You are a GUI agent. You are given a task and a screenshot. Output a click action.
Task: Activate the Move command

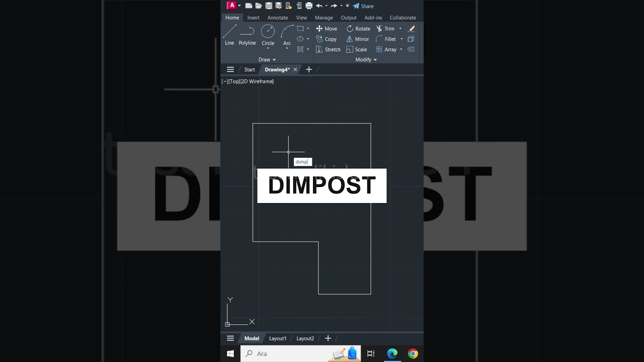pos(327,29)
